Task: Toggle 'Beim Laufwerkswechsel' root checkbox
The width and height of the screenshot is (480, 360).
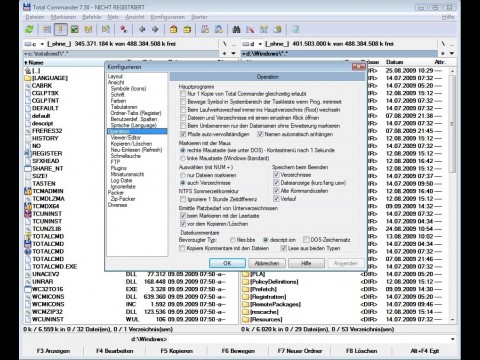Action: (183, 110)
